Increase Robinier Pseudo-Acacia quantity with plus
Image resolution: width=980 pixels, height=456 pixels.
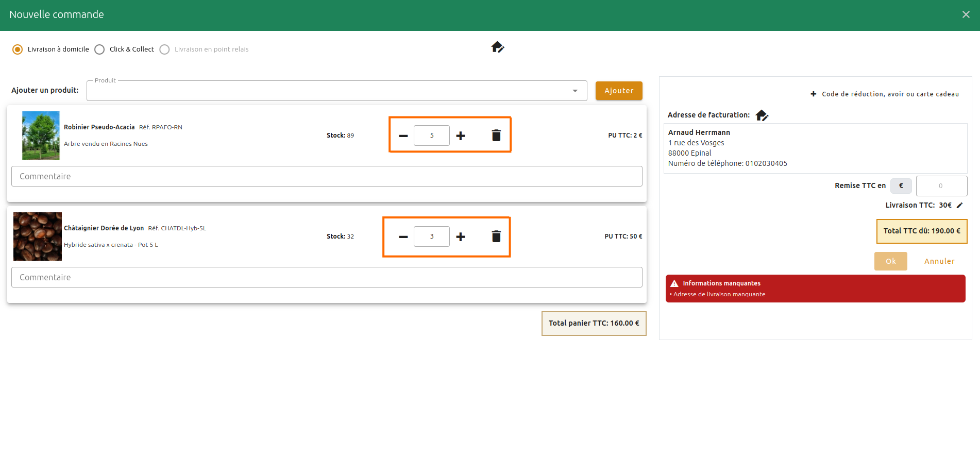pyautogui.click(x=461, y=136)
